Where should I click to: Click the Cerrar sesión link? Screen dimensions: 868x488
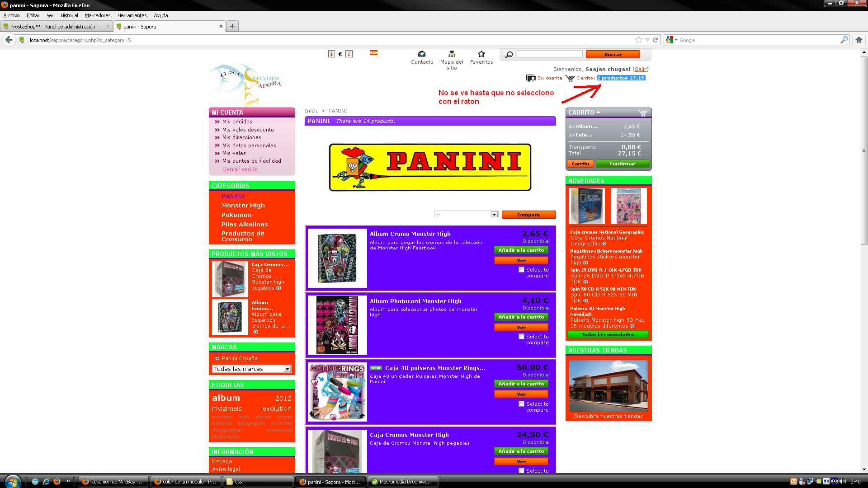pyautogui.click(x=240, y=169)
